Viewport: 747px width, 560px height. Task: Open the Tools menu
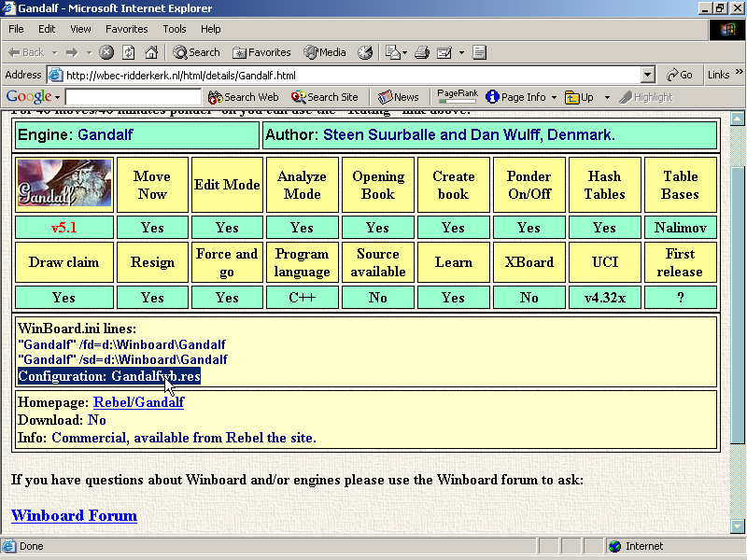(x=175, y=29)
